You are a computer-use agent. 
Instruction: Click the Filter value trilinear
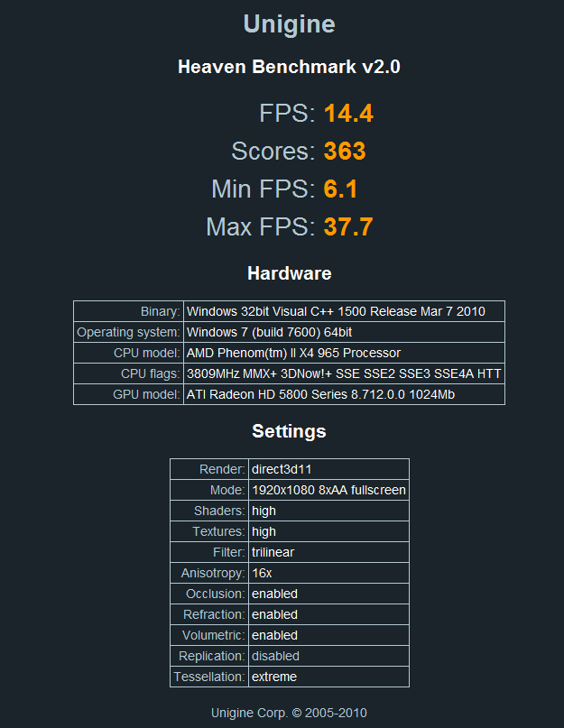(x=273, y=552)
